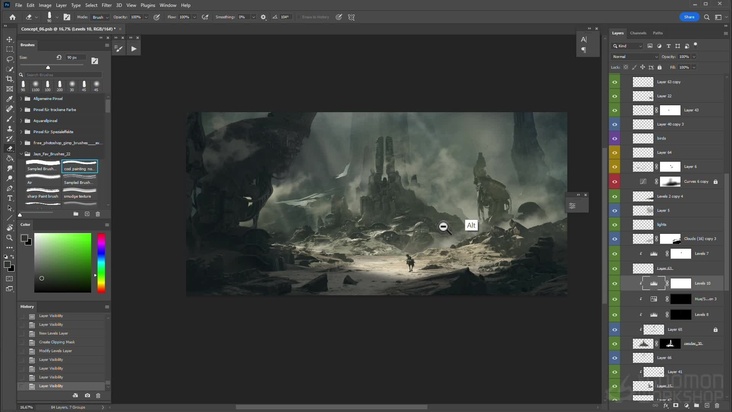Screen dimensions: 732x412
Task: Switch to the Paths tab
Action: [x=658, y=33]
